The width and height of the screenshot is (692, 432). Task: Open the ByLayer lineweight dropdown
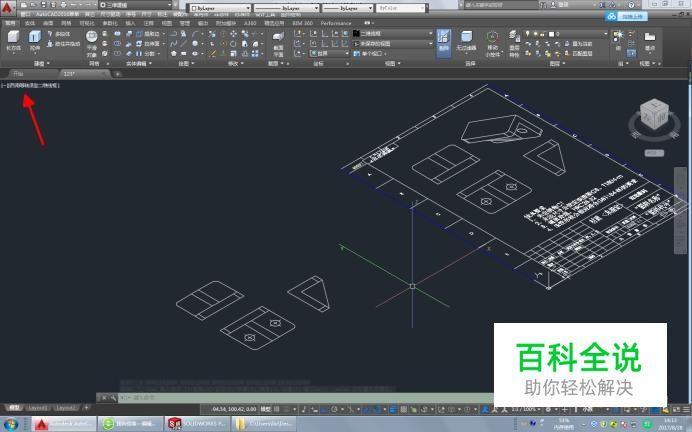pyautogui.click(x=347, y=8)
